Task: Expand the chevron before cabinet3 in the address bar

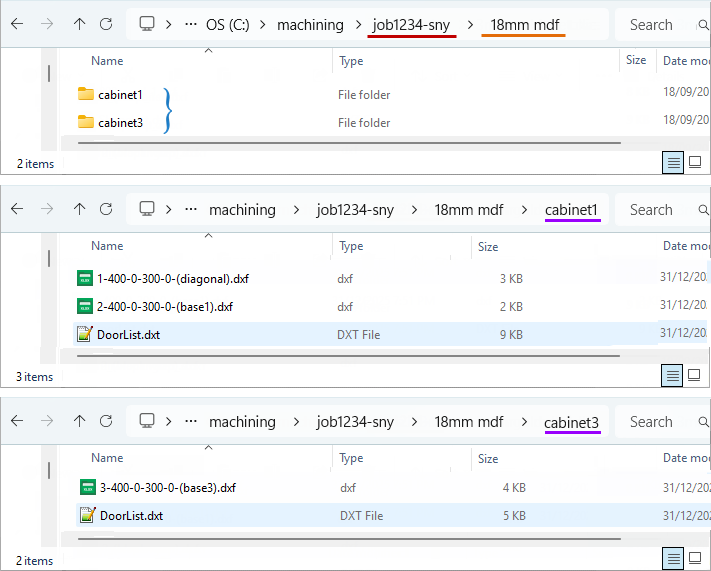Action: [x=524, y=422]
